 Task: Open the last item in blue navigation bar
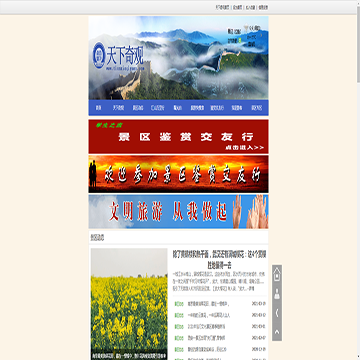click(x=257, y=108)
